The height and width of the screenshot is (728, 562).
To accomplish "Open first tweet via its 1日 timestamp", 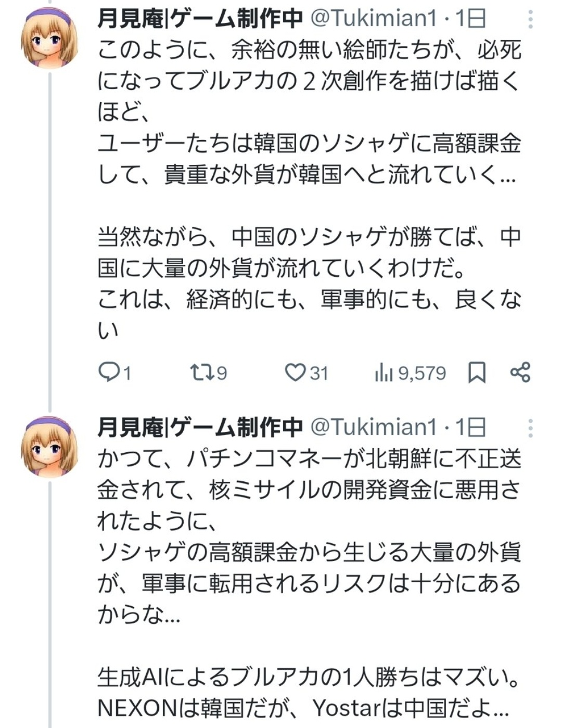I will [x=471, y=19].
